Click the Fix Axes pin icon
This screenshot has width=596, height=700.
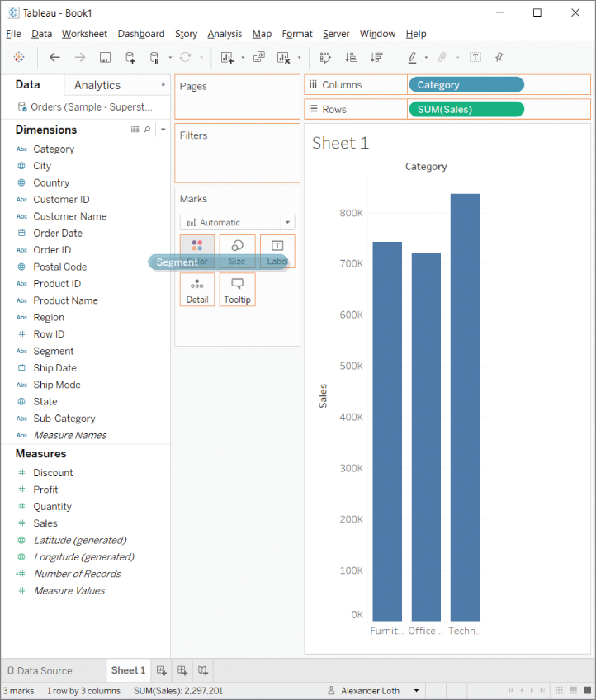point(499,57)
